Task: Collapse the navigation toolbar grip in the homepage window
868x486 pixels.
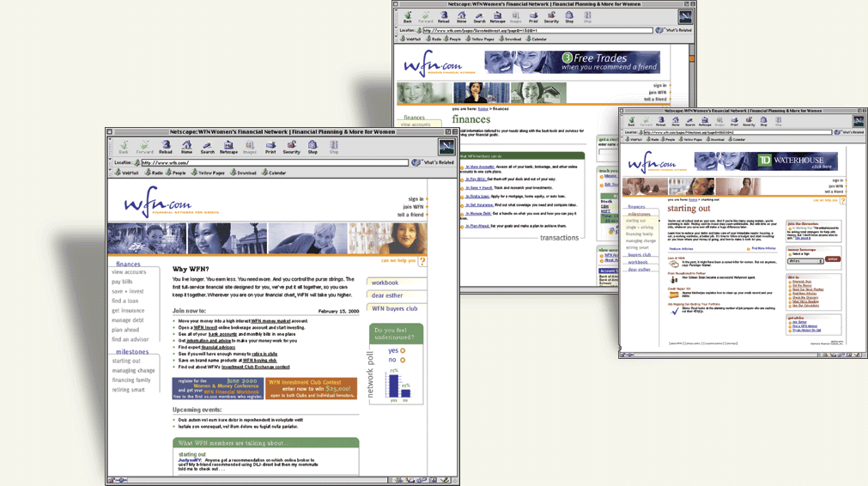Action: click(111, 147)
